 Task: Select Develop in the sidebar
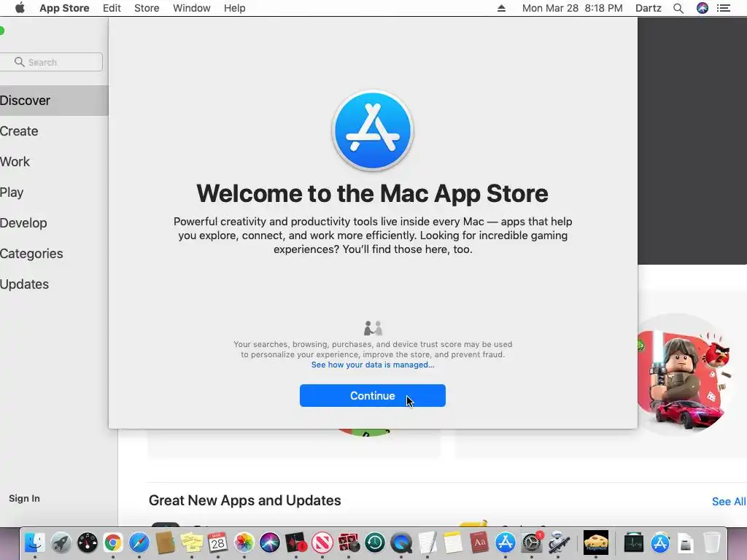tap(23, 223)
